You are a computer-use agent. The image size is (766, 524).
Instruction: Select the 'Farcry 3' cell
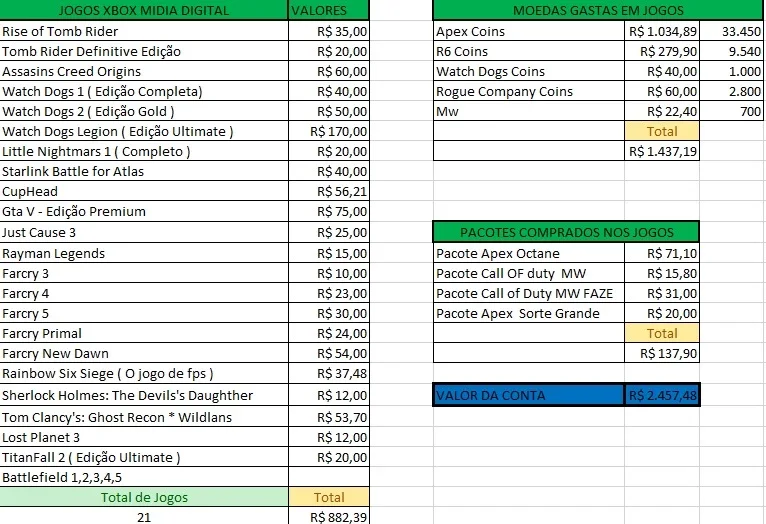tap(144, 273)
